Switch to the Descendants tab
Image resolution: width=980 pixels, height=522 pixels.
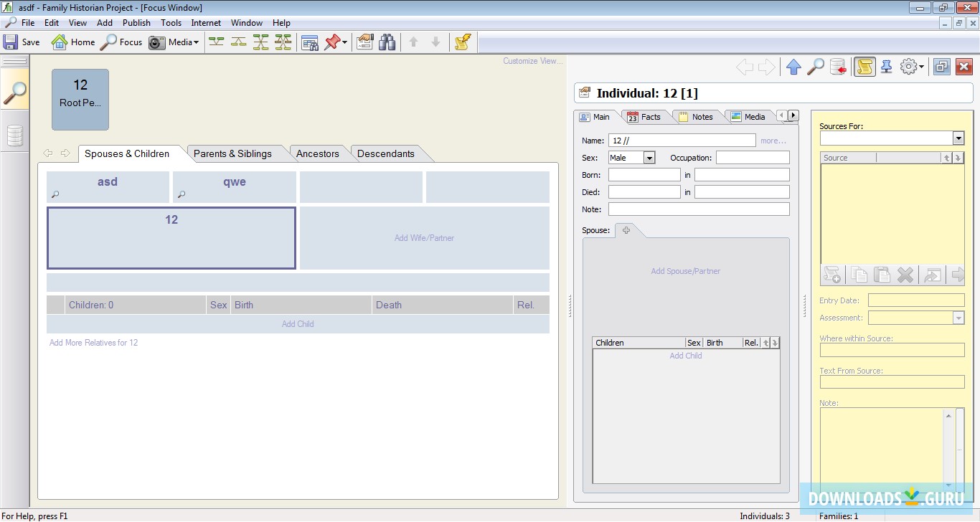coord(386,153)
